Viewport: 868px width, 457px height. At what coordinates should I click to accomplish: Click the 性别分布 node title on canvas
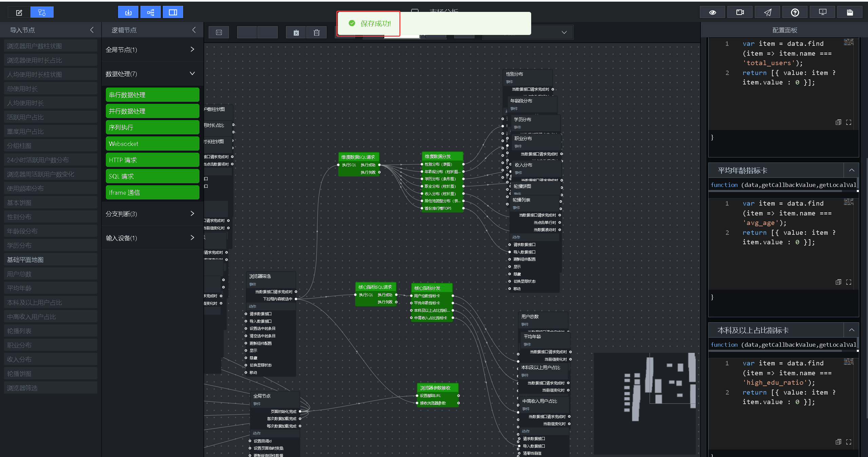coord(515,74)
